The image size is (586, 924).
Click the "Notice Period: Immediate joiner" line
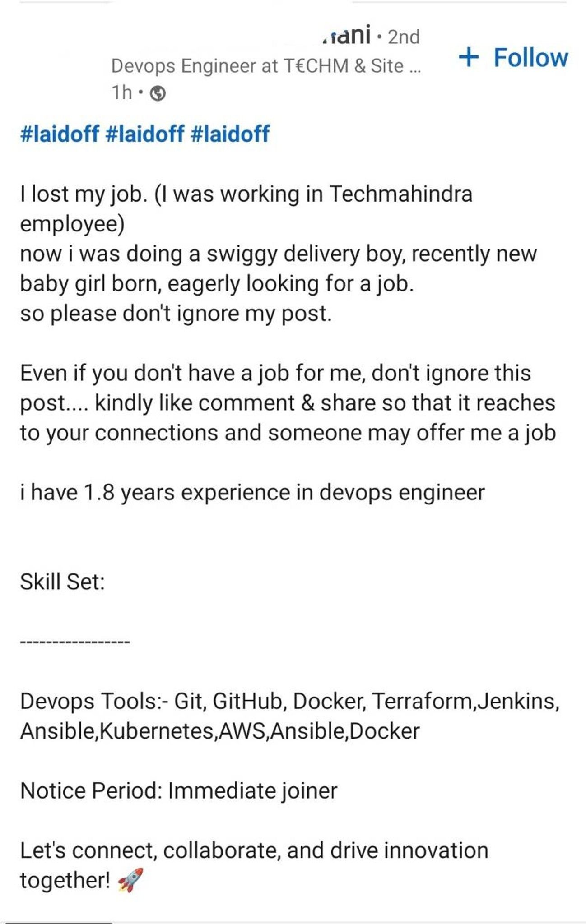point(179,791)
